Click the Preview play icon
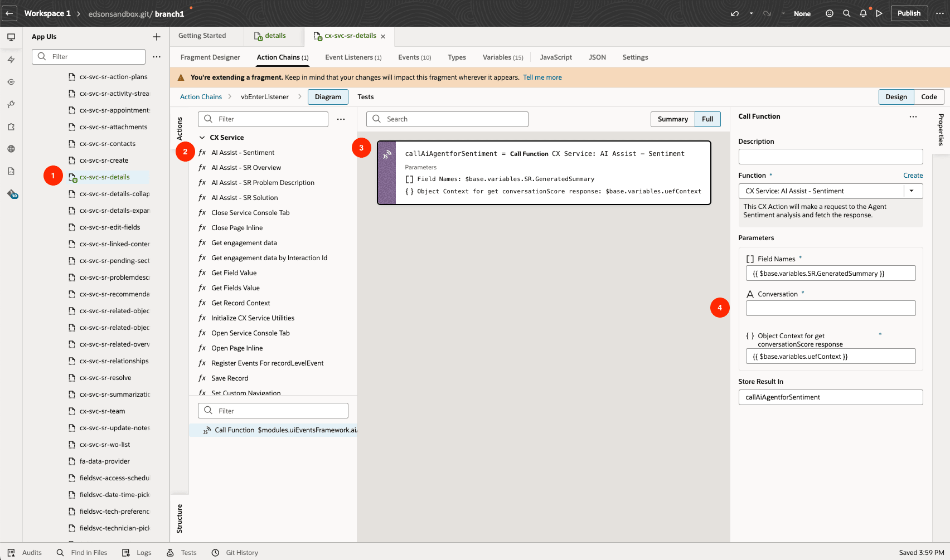Viewport: 950px width, 560px height. [879, 13]
